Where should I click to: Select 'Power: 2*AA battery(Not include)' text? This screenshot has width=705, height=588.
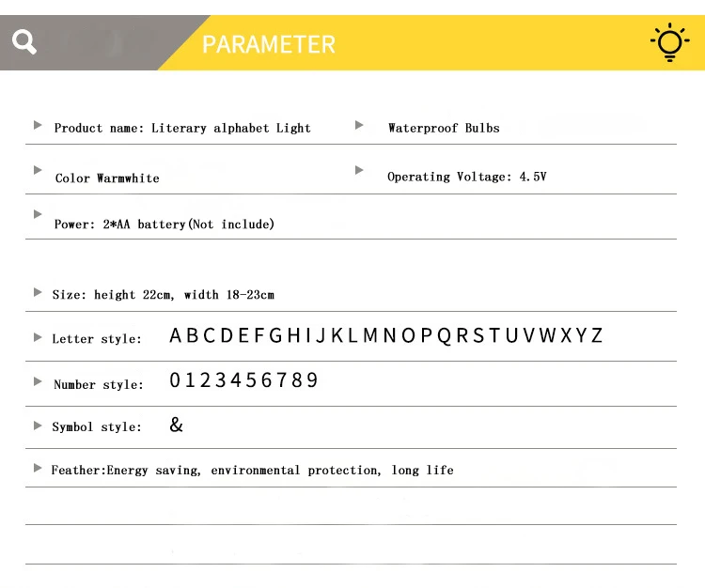tap(164, 224)
